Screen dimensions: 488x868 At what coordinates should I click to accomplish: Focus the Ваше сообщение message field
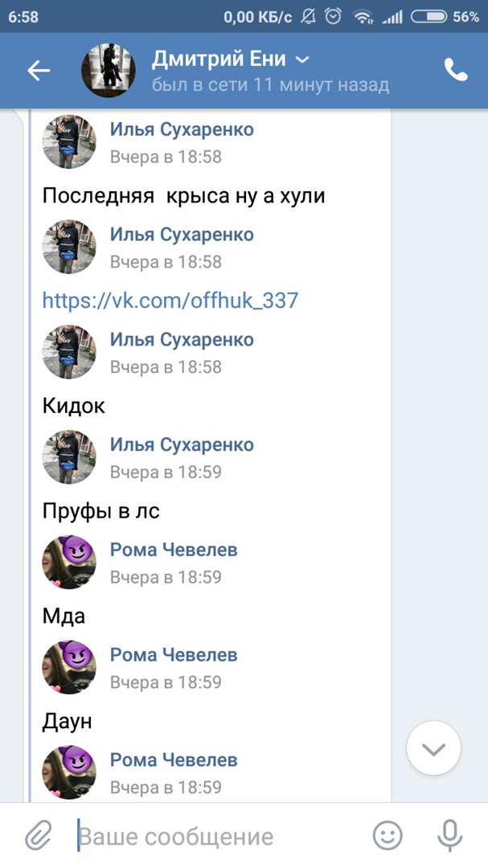(217, 837)
